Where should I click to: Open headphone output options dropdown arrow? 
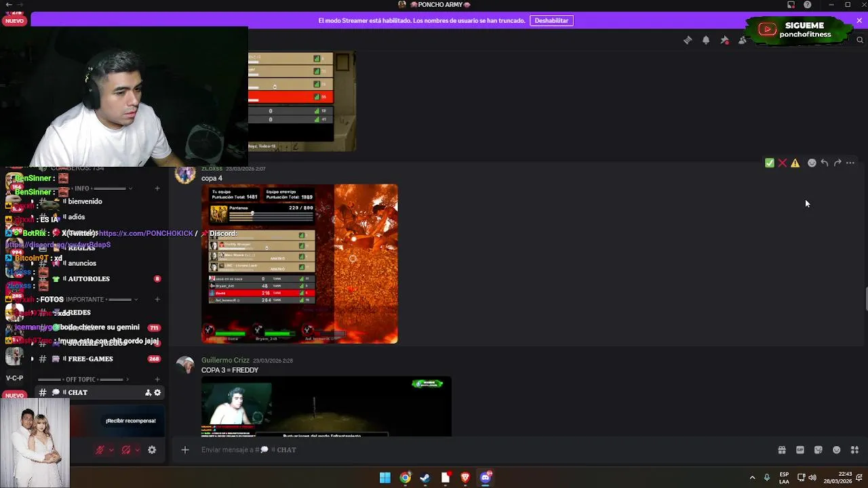[x=137, y=449]
